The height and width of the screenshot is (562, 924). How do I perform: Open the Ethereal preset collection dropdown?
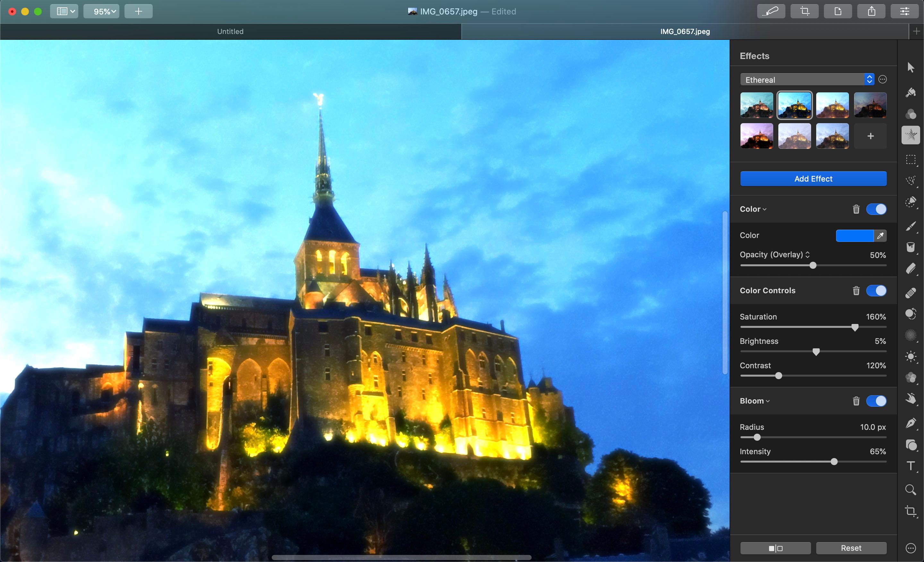pyautogui.click(x=807, y=80)
